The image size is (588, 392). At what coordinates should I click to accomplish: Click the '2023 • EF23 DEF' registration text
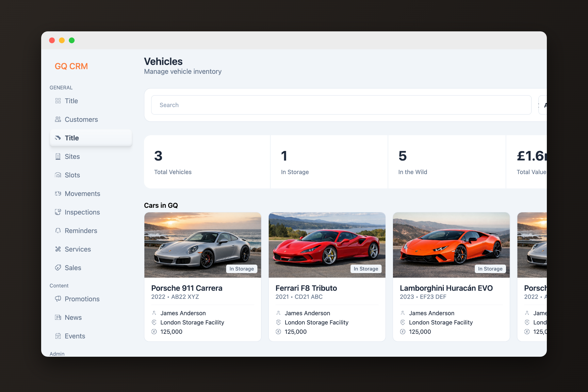tap(423, 297)
